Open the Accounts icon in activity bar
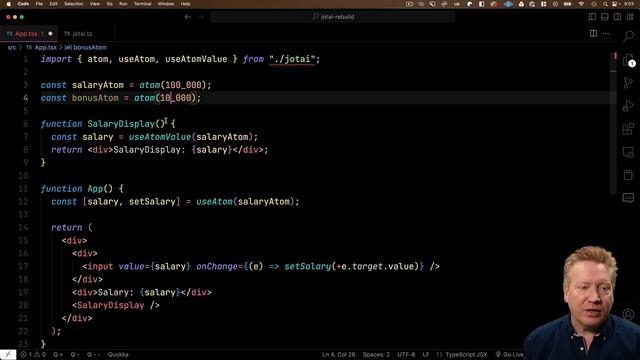640x360 pixels. pyautogui.click(x=628, y=314)
